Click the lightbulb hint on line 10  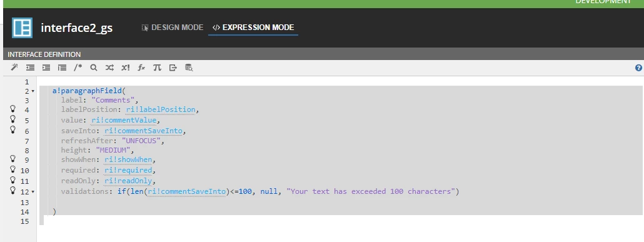(x=13, y=169)
